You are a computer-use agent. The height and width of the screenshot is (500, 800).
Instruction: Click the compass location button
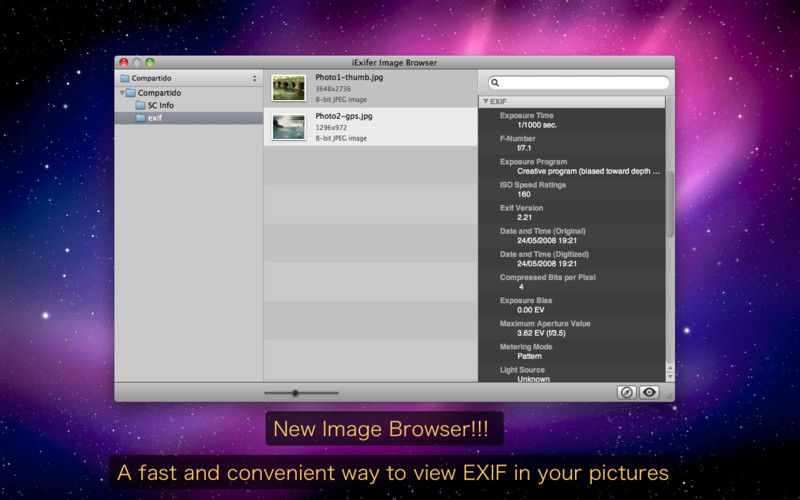point(627,392)
